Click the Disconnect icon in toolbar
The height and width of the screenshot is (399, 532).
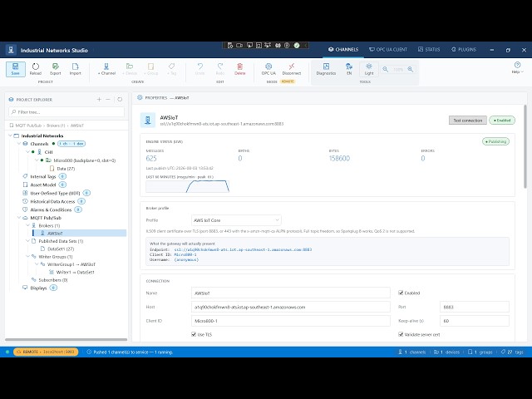click(292, 69)
